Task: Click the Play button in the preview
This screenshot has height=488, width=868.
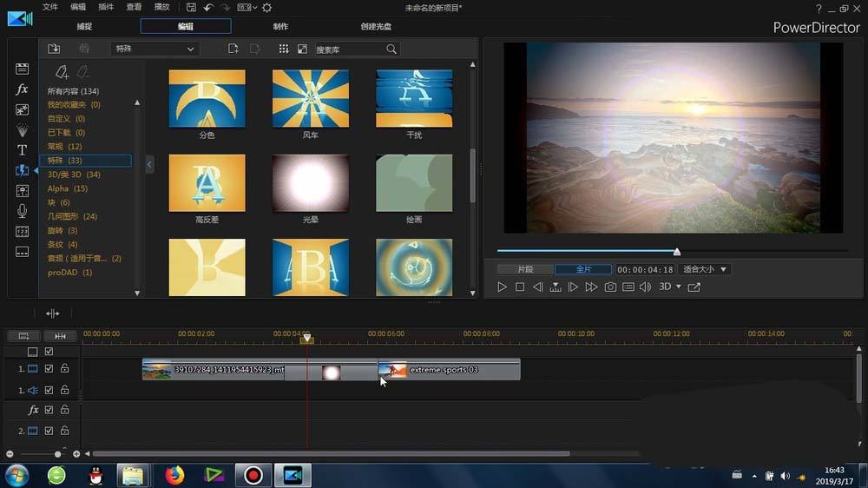Action: pos(502,287)
